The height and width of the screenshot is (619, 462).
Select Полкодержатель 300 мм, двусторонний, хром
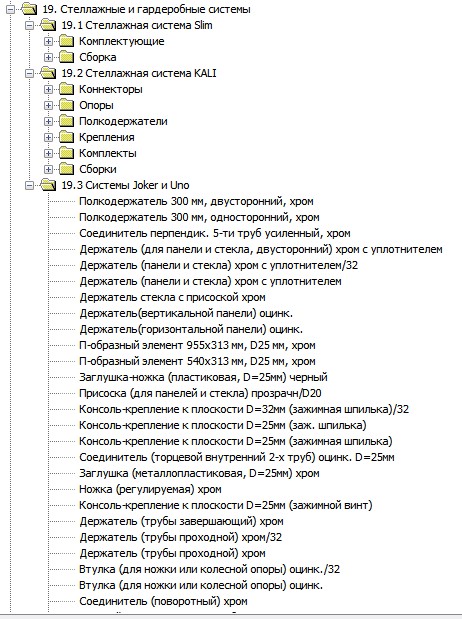196,201
